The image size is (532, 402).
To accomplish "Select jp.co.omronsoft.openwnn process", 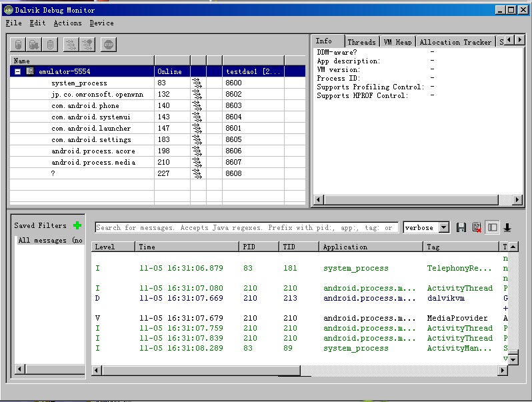I will coord(157,94).
